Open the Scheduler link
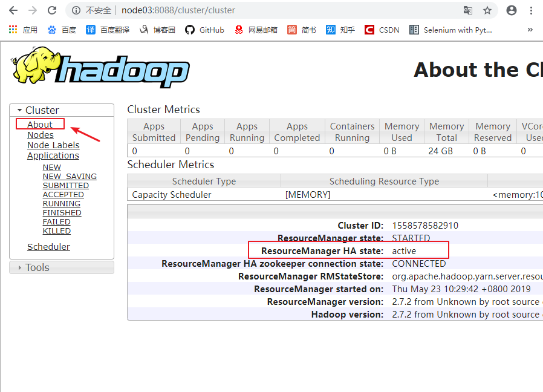Viewport: 543px width, 392px height. pos(48,247)
